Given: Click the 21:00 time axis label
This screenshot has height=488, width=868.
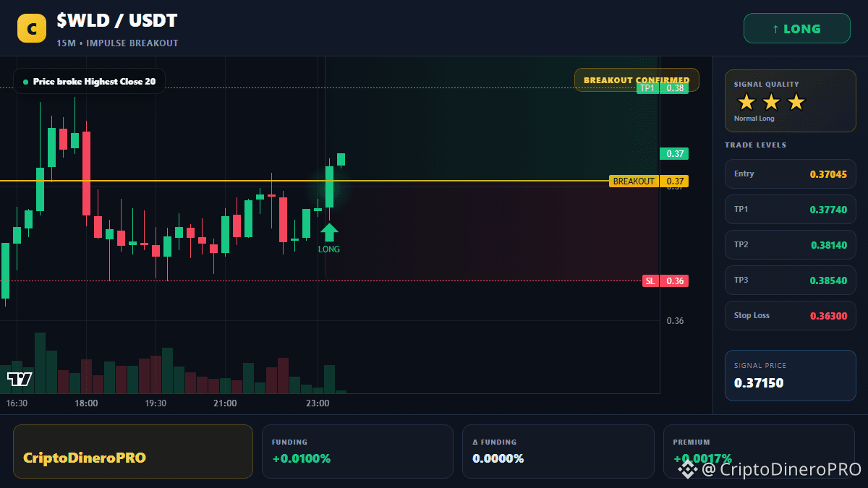Looking at the screenshot, I should click(x=225, y=403).
